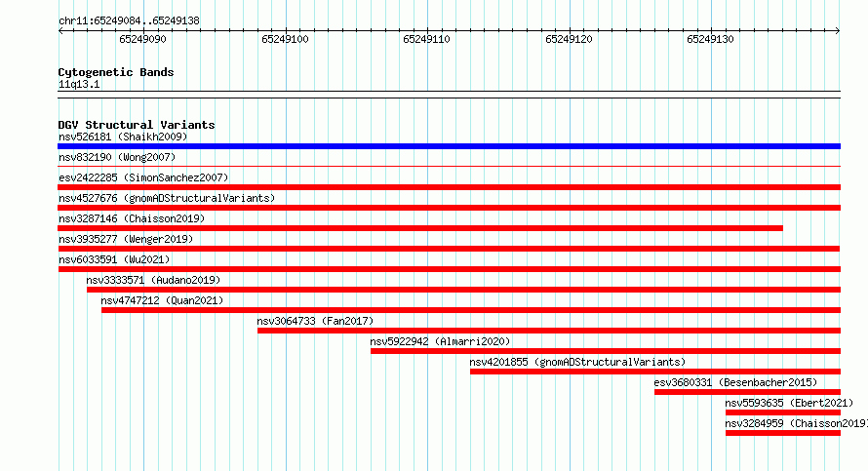The width and height of the screenshot is (868, 471).
Task: Select red bar under esv3680331
Action: pos(747,392)
